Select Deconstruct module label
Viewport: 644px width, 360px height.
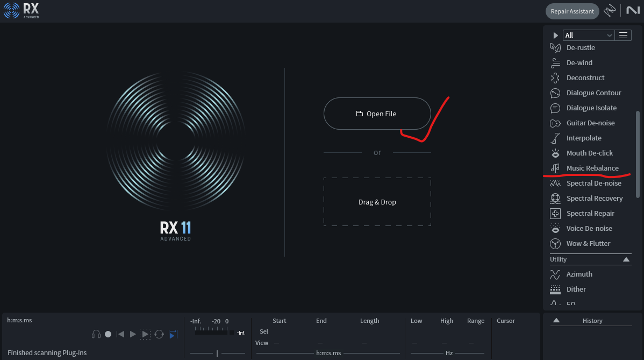pyautogui.click(x=585, y=77)
